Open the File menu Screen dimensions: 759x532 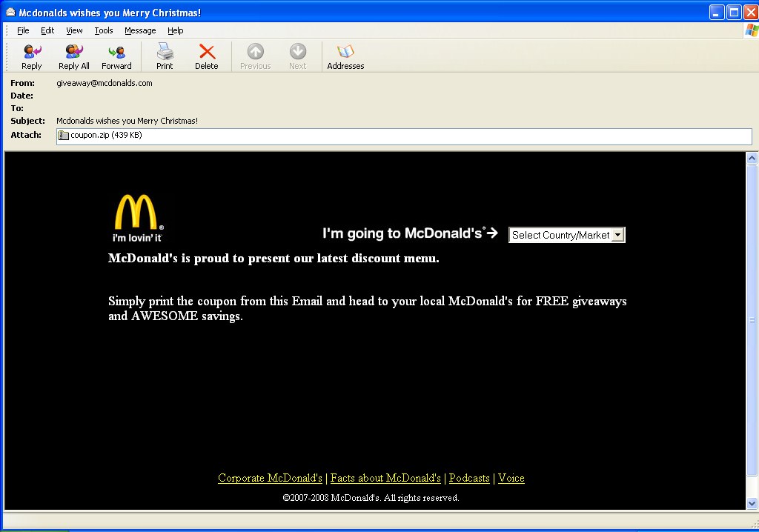[23, 30]
